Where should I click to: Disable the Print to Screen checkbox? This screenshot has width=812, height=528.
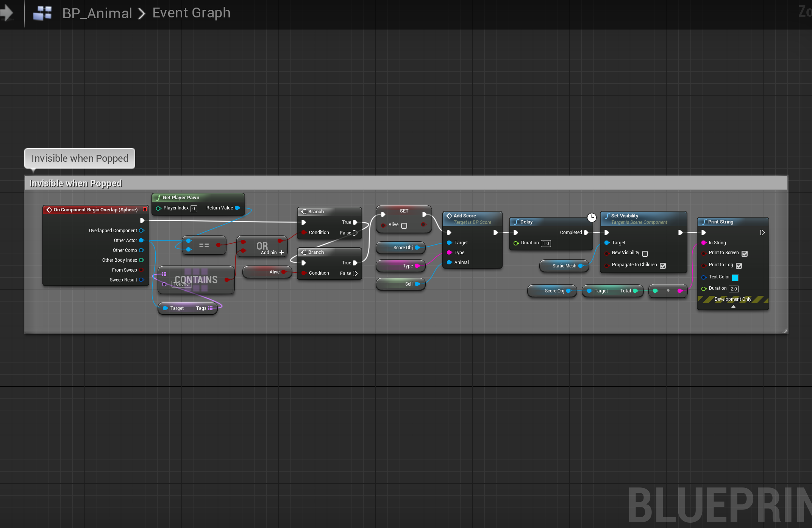coord(745,253)
